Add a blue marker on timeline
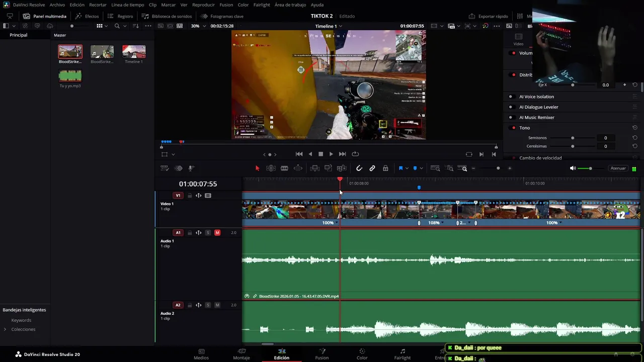The width and height of the screenshot is (644, 362). tap(415, 168)
